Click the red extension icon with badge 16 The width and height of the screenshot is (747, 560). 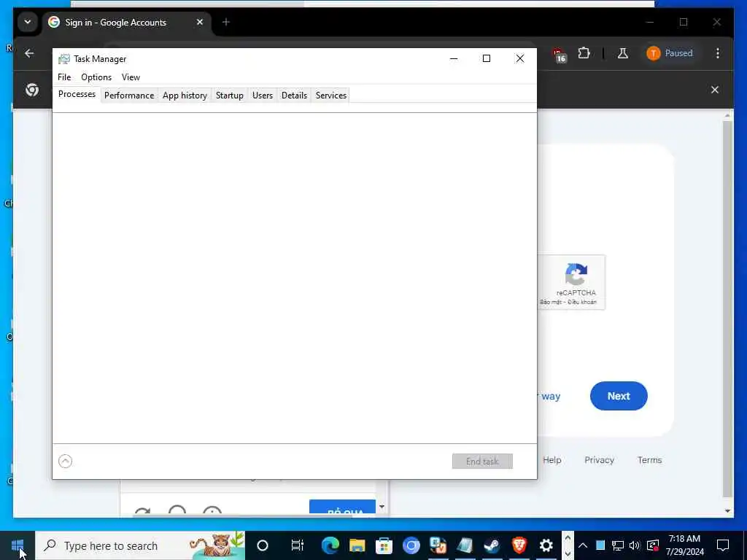pos(559,54)
